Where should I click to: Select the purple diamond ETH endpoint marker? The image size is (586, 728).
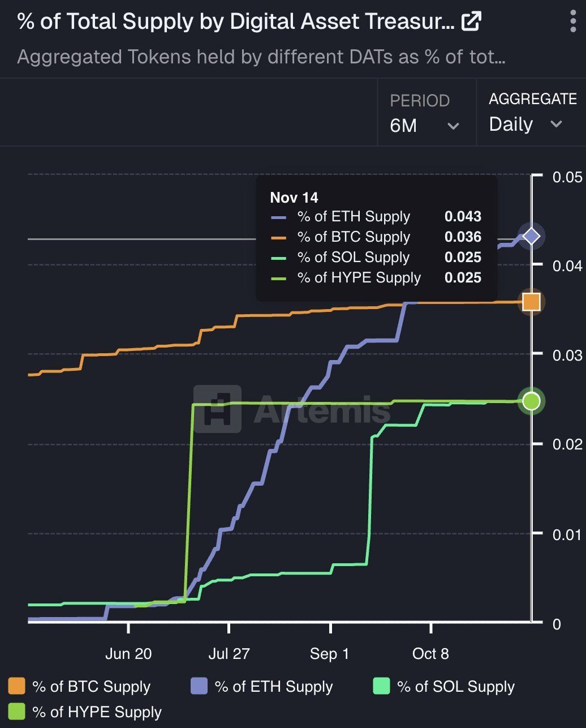coord(531,236)
